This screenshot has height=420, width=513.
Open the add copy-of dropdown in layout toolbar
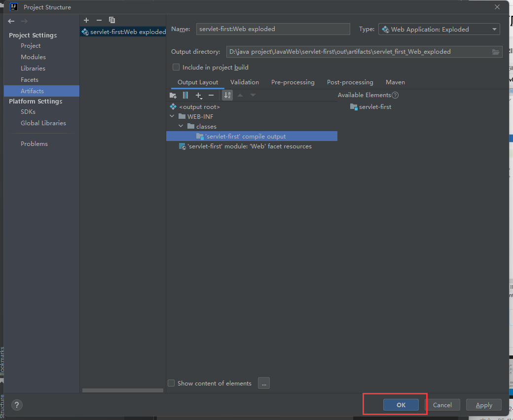(199, 95)
